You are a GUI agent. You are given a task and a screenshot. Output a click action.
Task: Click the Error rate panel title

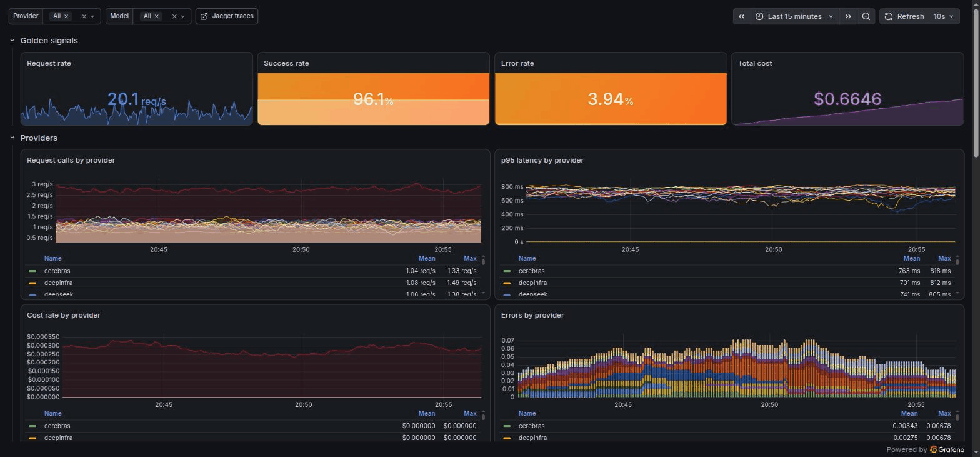[517, 63]
